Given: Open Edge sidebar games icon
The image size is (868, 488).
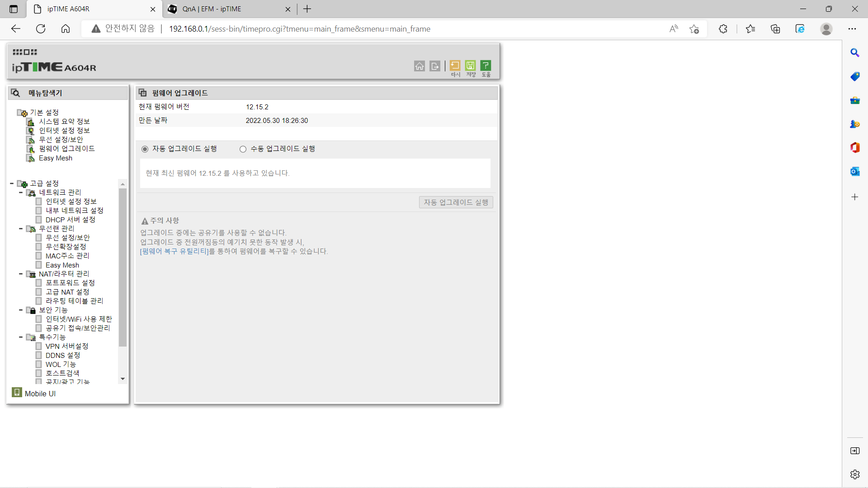Looking at the screenshot, I should coord(855,124).
